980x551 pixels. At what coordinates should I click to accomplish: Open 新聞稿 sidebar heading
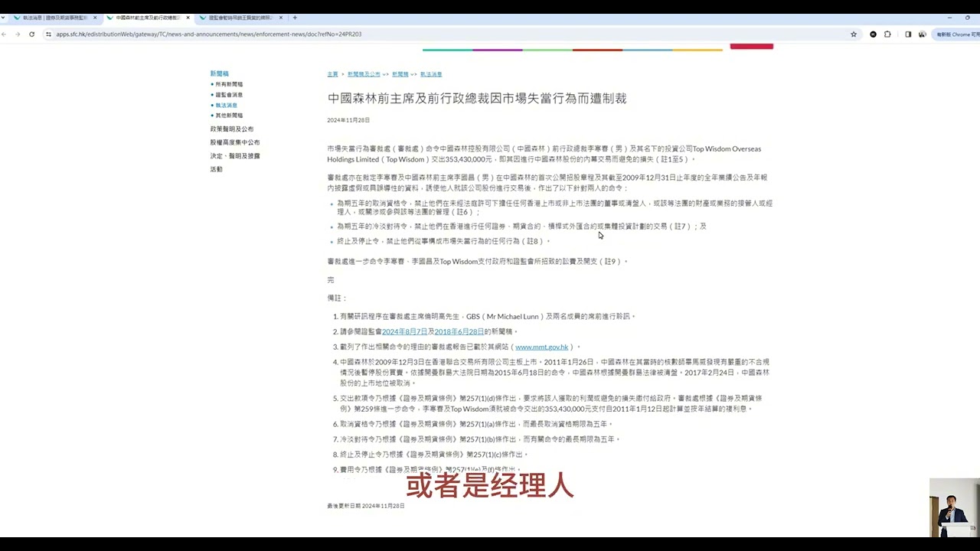coord(220,73)
